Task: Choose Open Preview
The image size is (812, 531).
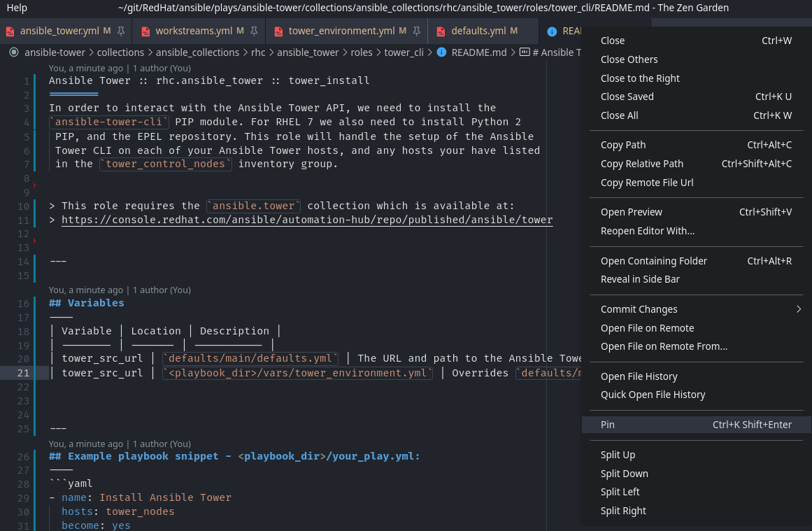Action: point(696,212)
